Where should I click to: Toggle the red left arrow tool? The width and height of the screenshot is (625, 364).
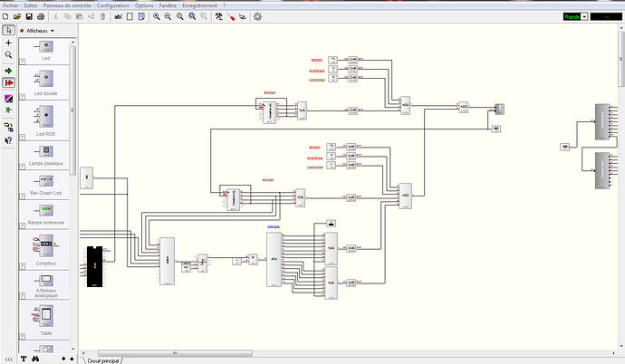[x=8, y=81]
